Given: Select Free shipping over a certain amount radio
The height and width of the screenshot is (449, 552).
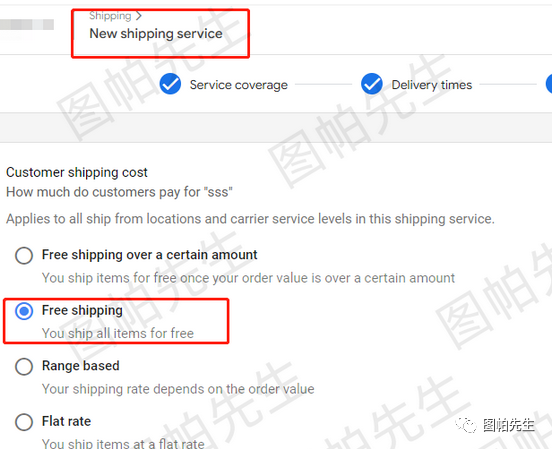Looking at the screenshot, I should point(24,255).
